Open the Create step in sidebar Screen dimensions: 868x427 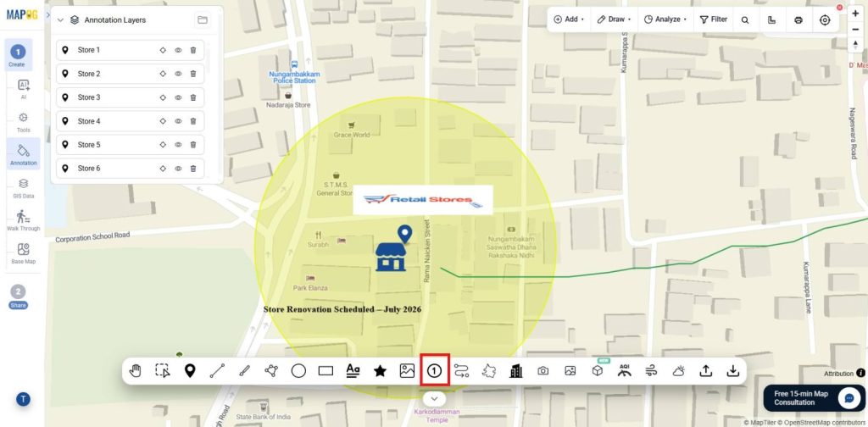(18, 56)
